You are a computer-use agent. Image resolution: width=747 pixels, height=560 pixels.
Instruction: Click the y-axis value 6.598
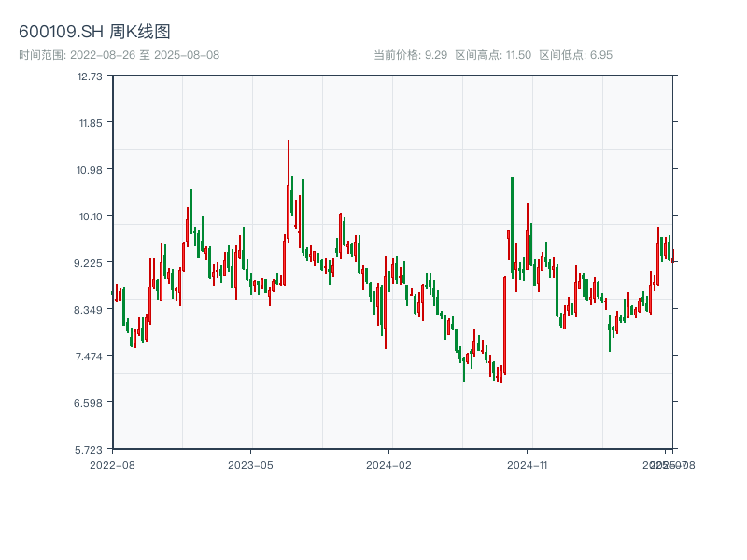88,403
